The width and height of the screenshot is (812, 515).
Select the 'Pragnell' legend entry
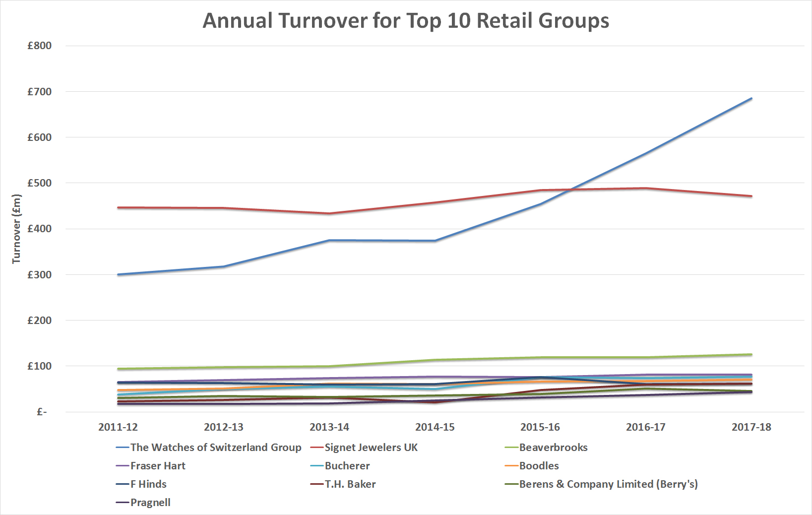tap(143, 503)
